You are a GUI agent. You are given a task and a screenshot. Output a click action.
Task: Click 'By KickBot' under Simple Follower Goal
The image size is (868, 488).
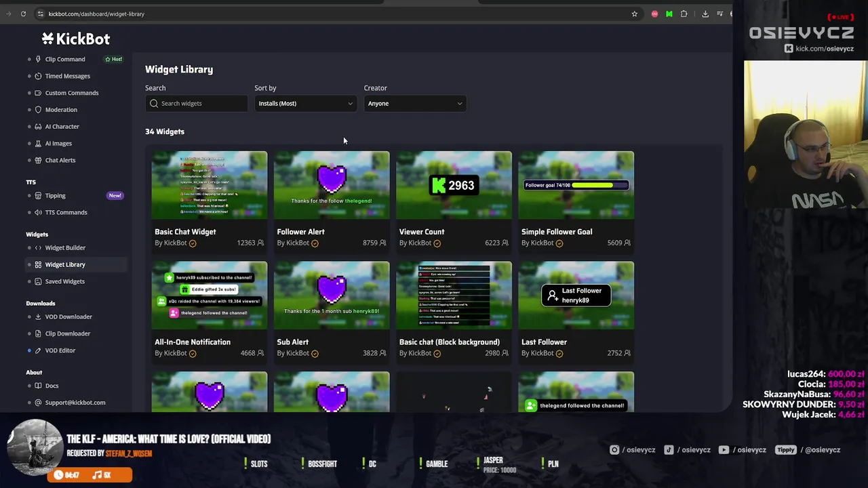pyautogui.click(x=538, y=243)
